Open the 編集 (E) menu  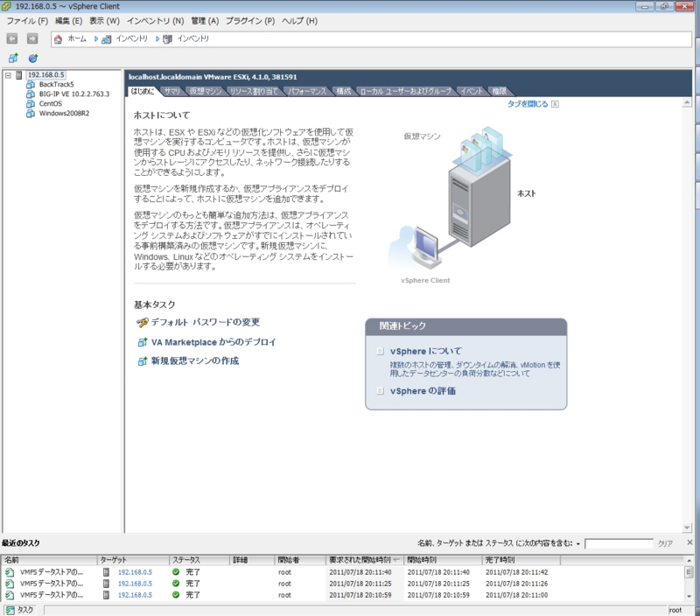pyautogui.click(x=68, y=21)
